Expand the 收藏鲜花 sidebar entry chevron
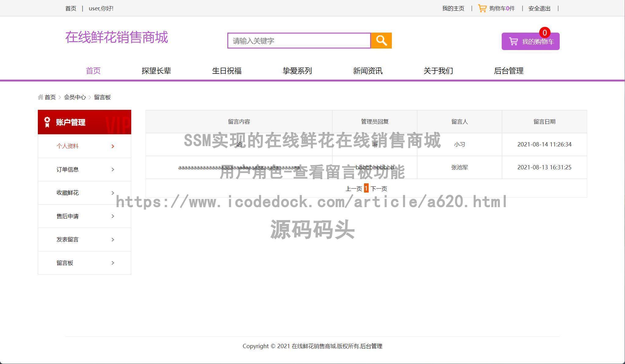 (x=113, y=193)
